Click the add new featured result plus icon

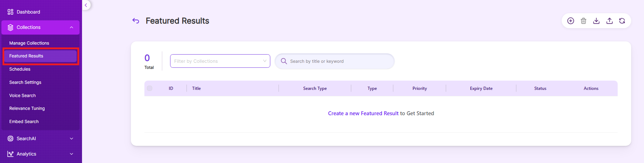click(571, 21)
